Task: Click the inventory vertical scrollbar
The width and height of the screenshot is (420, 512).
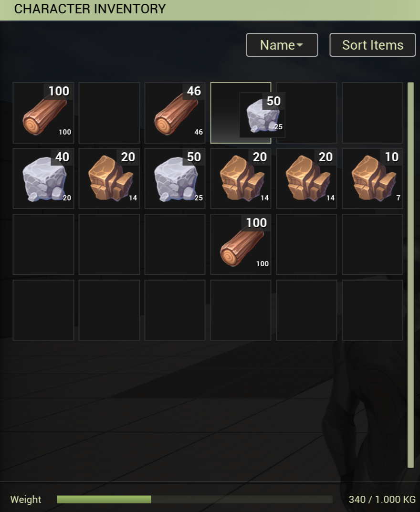Action: [x=411, y=275]
